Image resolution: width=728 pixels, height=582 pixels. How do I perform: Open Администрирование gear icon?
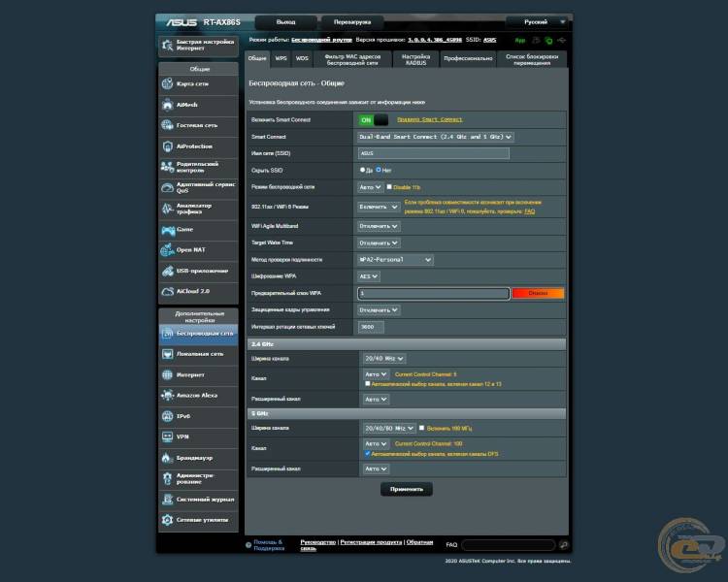[x=167, y=478]
